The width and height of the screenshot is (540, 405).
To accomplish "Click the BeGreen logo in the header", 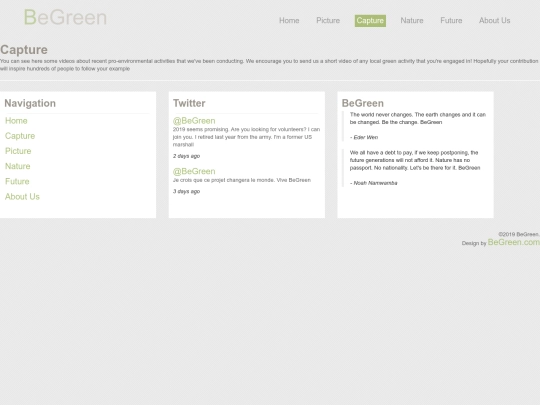I will 65,18.
